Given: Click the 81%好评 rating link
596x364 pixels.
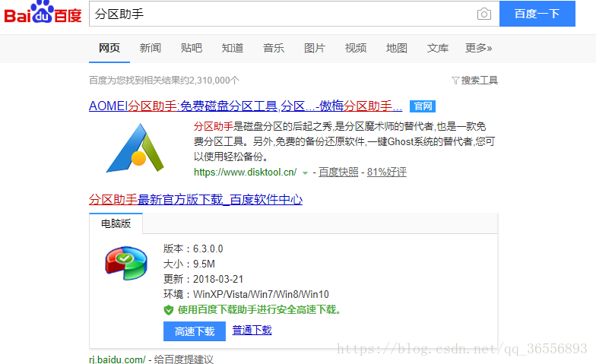Looking at the screenshot, I should [x=386, y=172].
